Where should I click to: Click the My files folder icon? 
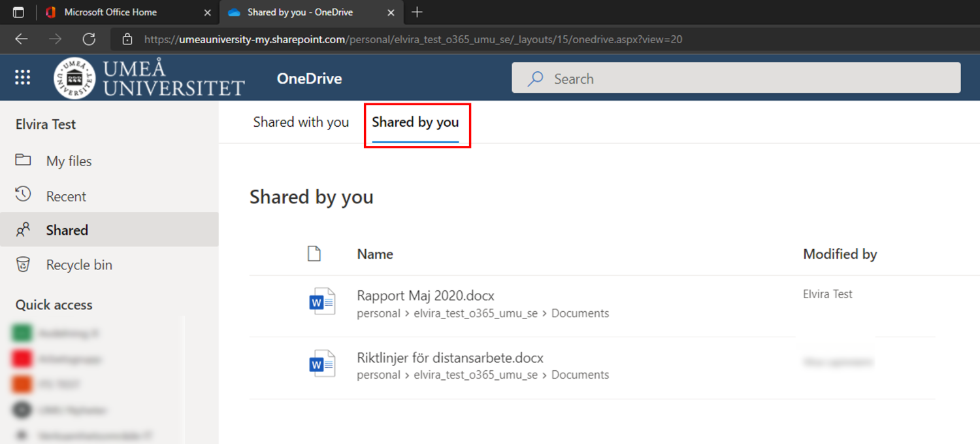point(24,160)
